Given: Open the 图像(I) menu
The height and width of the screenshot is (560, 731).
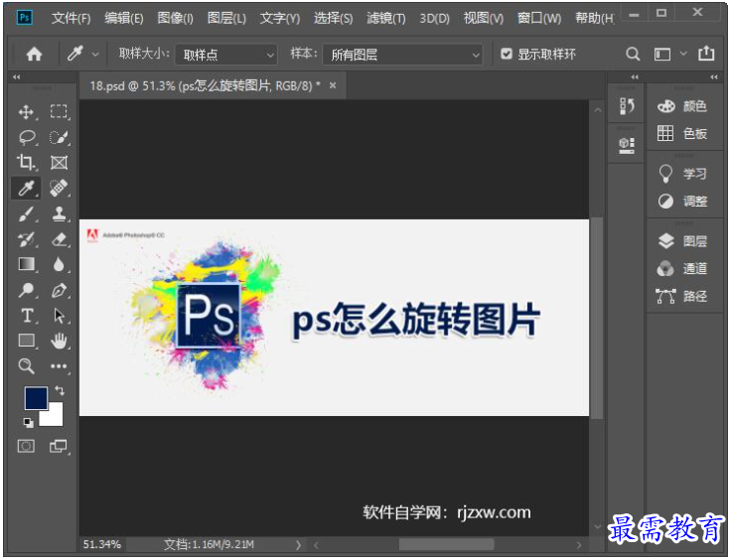Looking at the screenshot, I should click(175, 18).
